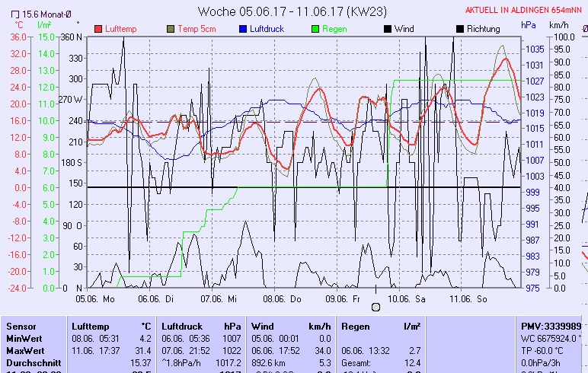Click the olive Temp 5cm legend square
The image size is (588, 373).
pos(171,29)
